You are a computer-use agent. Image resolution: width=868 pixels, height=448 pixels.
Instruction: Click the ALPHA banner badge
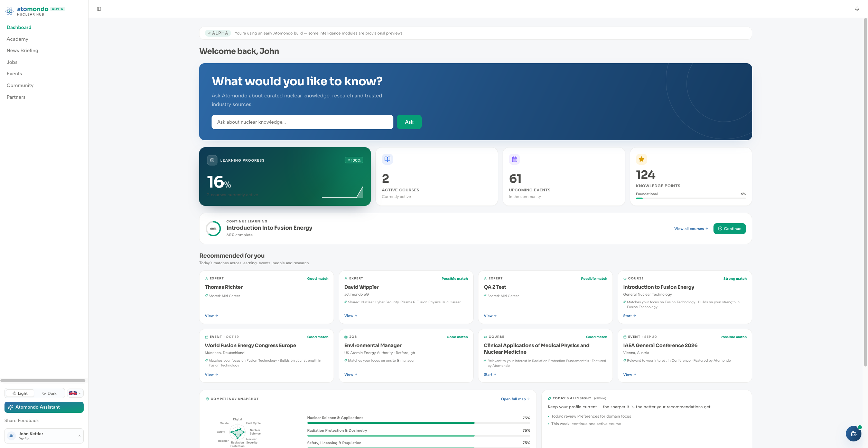tap(218, 33)
